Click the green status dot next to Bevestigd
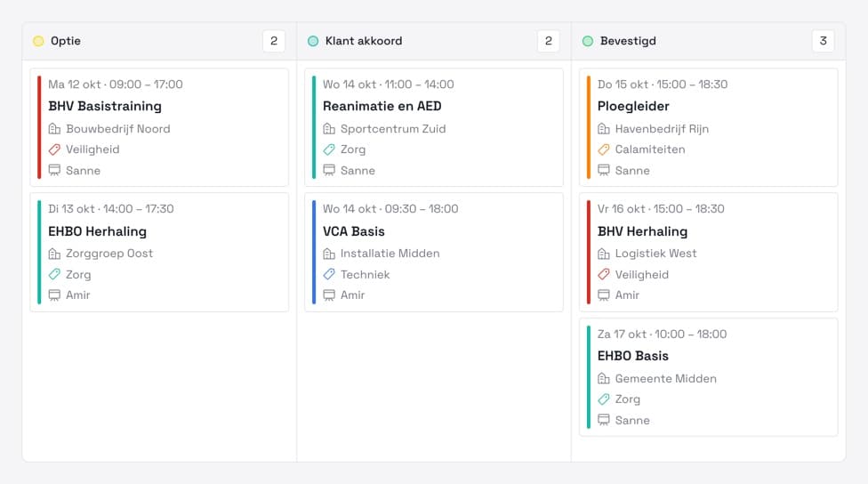This screenshot has width=868, height=484. click(588, 41)
